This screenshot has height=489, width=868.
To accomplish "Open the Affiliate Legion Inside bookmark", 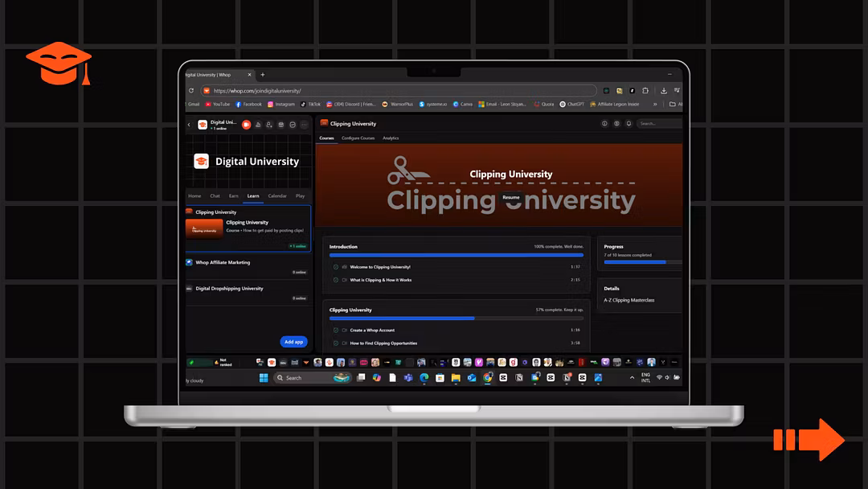I will click(615, 104).
